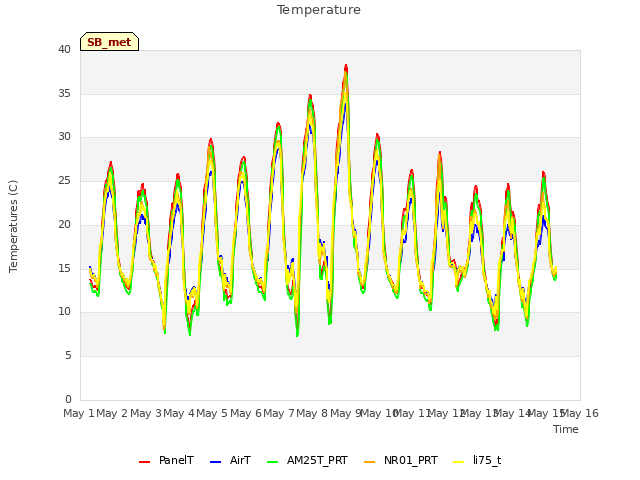Click the May 1 x-axis tick label
Viewport: 640px width, 480px height.
click(x=79, y=413)
